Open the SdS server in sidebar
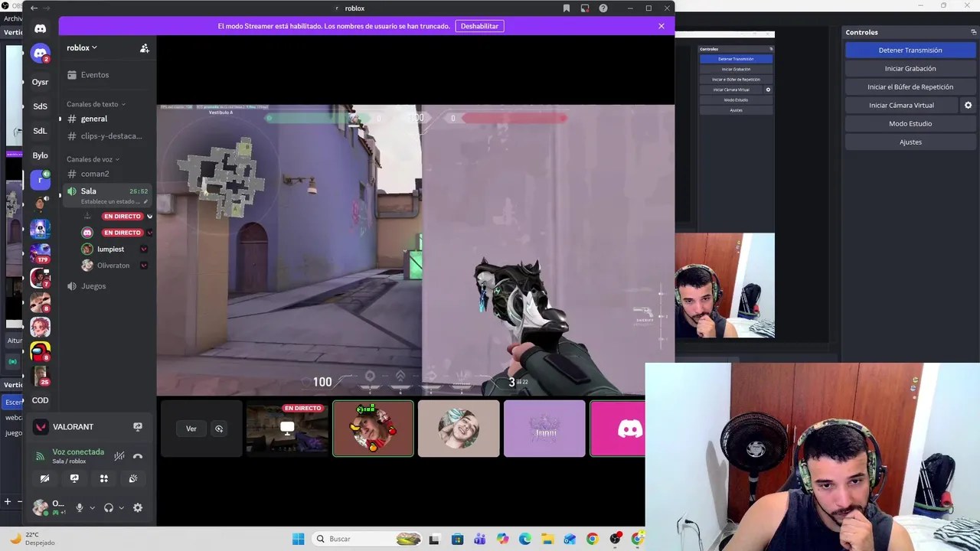 [x=41, y=106]
